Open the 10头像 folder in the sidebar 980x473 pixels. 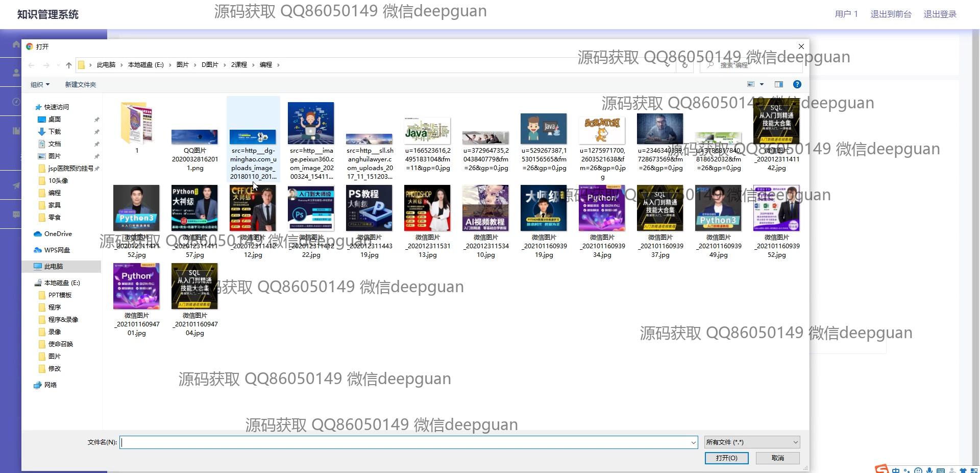pyautogui.click(x=58, y=180)
